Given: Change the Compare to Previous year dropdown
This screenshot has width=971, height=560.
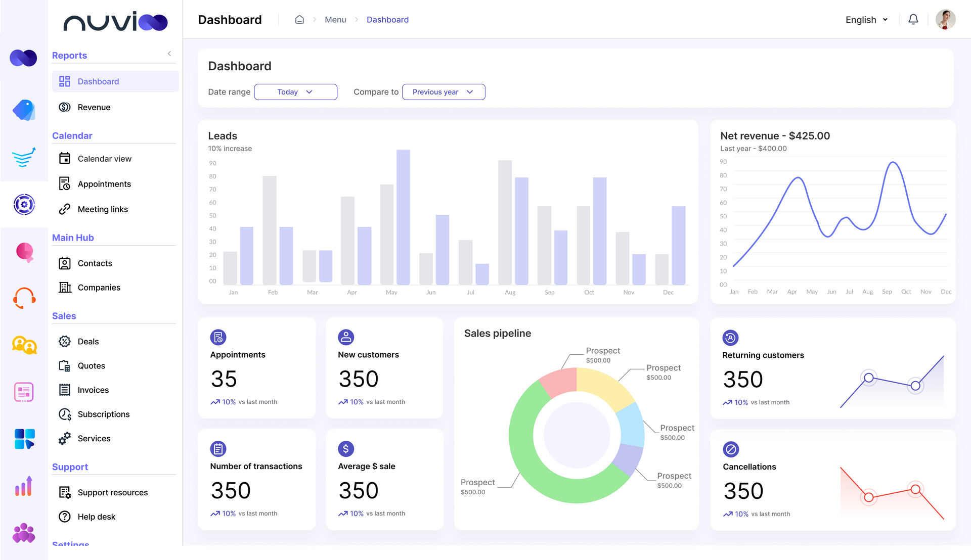Looking at the screenshot, I should [x=444, y=91].
